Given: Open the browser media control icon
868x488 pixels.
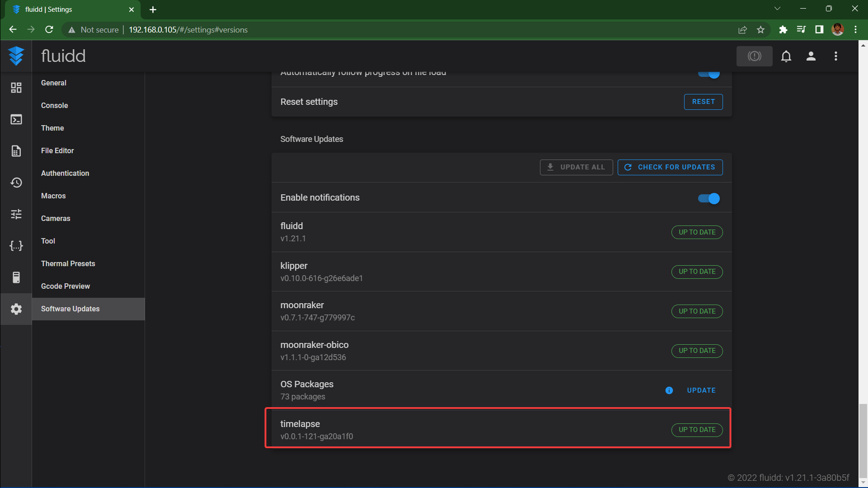Looking at the screenshot, I should 801,30.
